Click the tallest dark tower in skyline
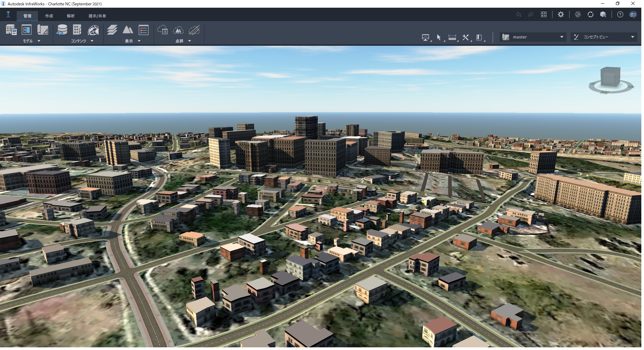 (x=306, y=127)
